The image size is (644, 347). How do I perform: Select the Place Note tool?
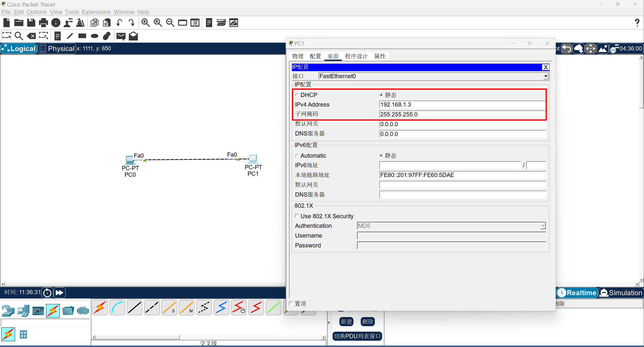(57, 36)
